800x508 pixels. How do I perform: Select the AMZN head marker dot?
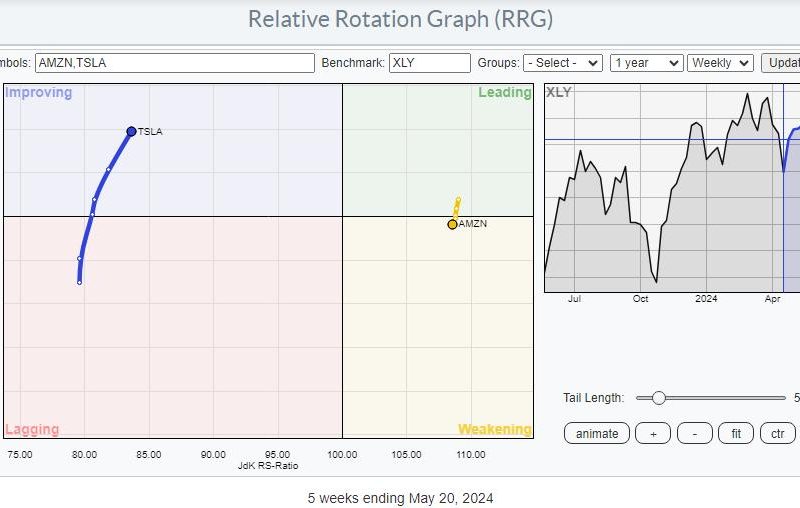pyautogui.click(x=452, y=224)
